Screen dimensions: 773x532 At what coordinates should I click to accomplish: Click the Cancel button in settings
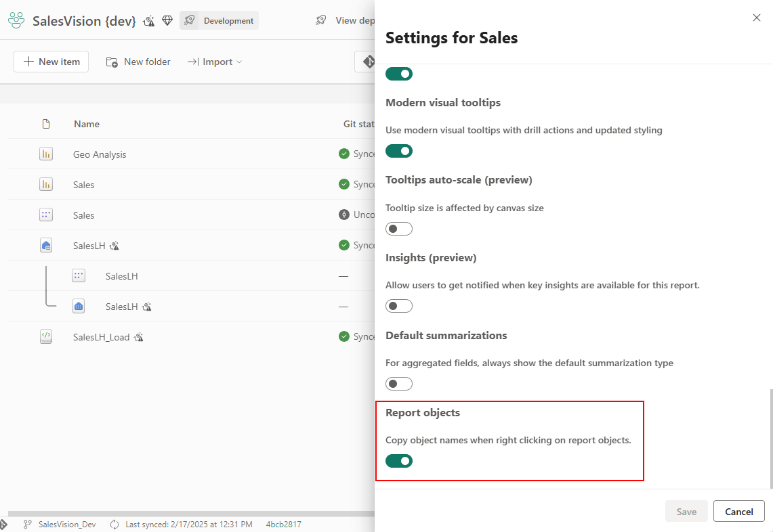(x=738, y=511)
